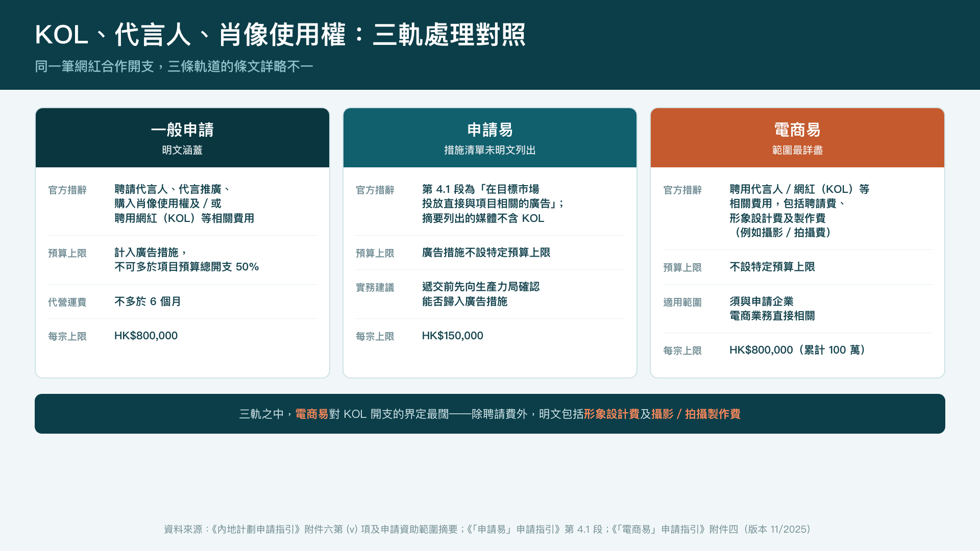
Task: Click the text 聘請代言人、代言推廣
Action: [x=168, y=189]
